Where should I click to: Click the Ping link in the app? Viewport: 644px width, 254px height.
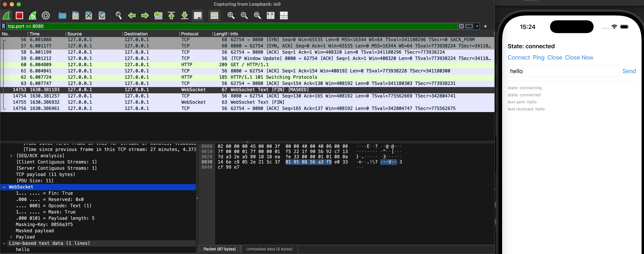click(x=539, y=57)
